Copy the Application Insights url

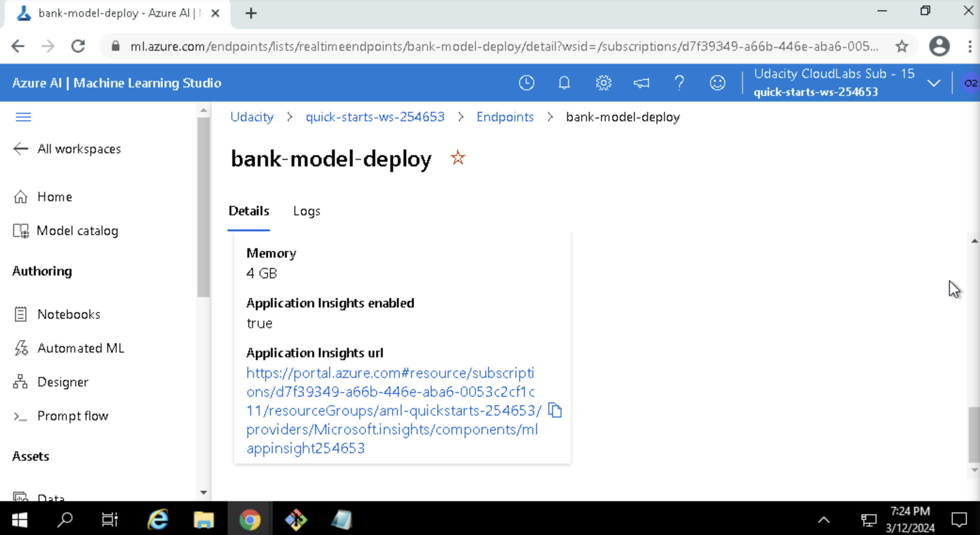(555, 410)
